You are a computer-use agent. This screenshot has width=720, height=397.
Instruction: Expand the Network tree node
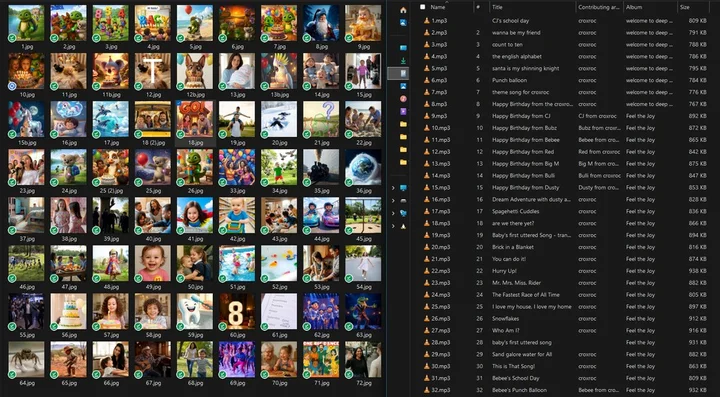[393, 213]
